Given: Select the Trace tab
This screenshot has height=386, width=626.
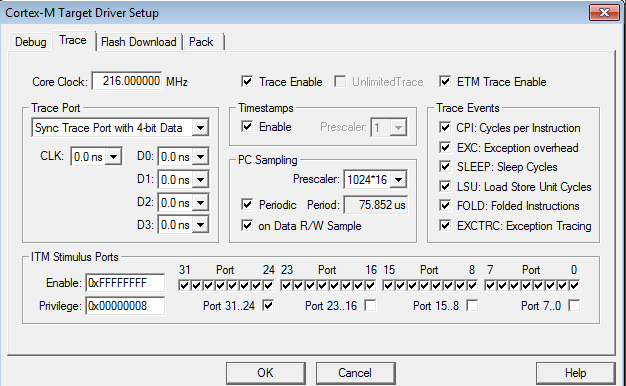Looking at the screenshot, I should [x=73, y=40].
